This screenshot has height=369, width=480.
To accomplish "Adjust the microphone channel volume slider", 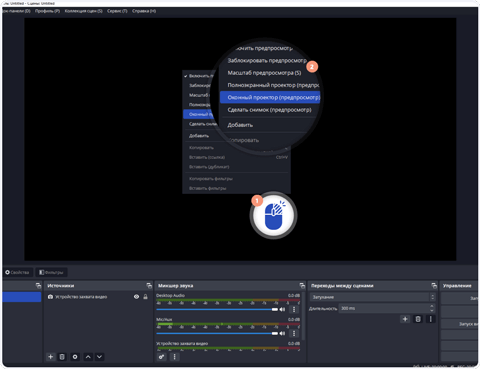I will (x=217, y=333).
